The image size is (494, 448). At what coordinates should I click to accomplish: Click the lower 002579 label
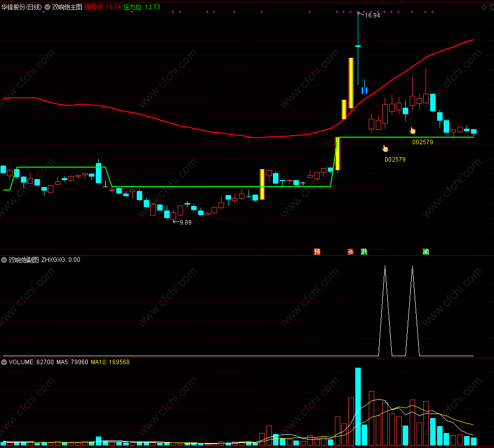coord(395,160)
